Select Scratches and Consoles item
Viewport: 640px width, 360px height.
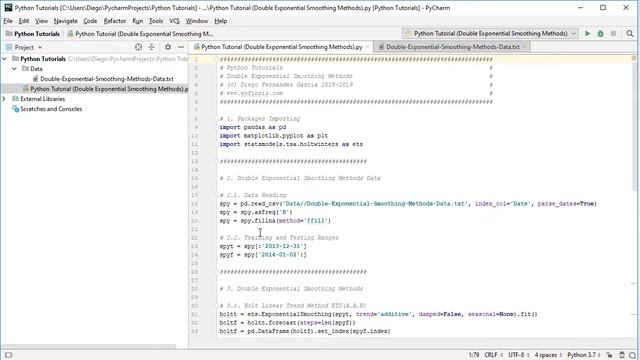click(51, 109)
